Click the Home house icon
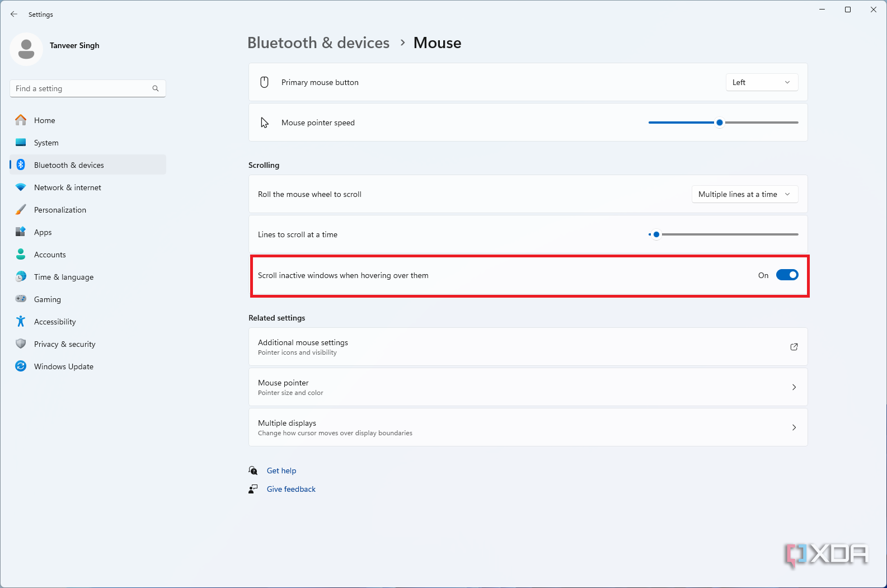887x588 pixels. (x=21, y=120)
